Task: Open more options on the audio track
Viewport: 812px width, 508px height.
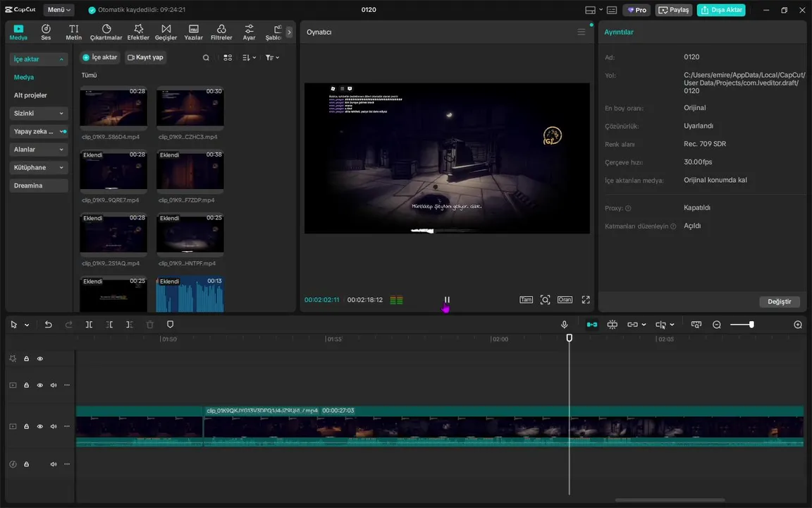Action: 67,464
